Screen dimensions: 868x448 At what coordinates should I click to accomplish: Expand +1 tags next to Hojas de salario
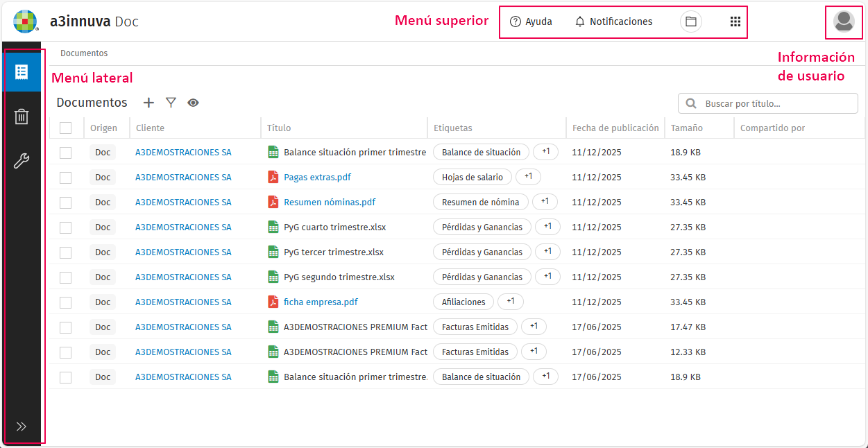point(528,177)
